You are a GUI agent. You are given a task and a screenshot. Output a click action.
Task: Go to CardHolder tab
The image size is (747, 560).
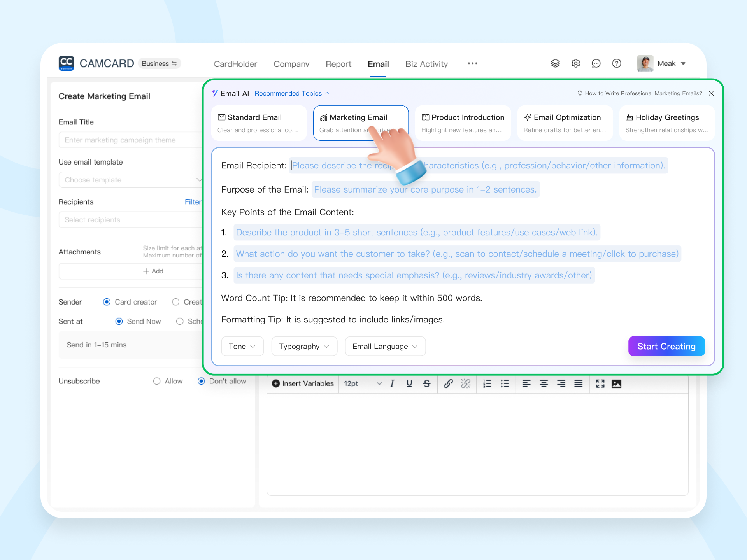tap(235, 64)
